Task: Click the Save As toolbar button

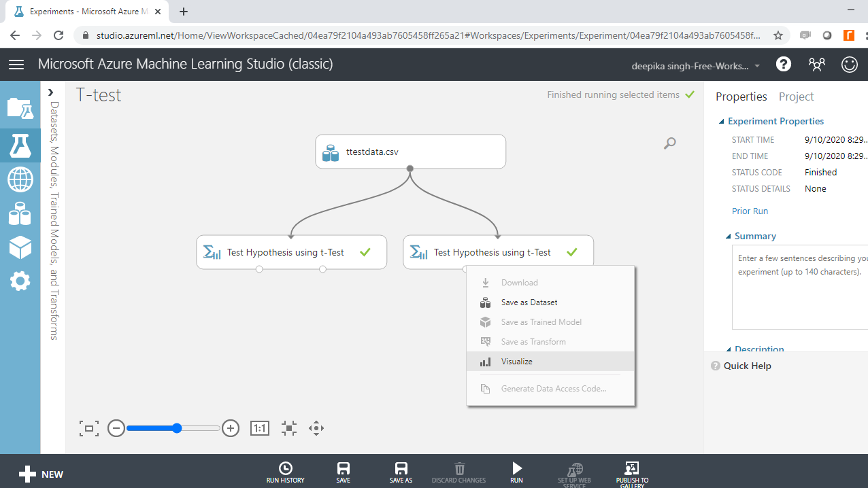Action: pyautogui.click(x=401, y=472)
